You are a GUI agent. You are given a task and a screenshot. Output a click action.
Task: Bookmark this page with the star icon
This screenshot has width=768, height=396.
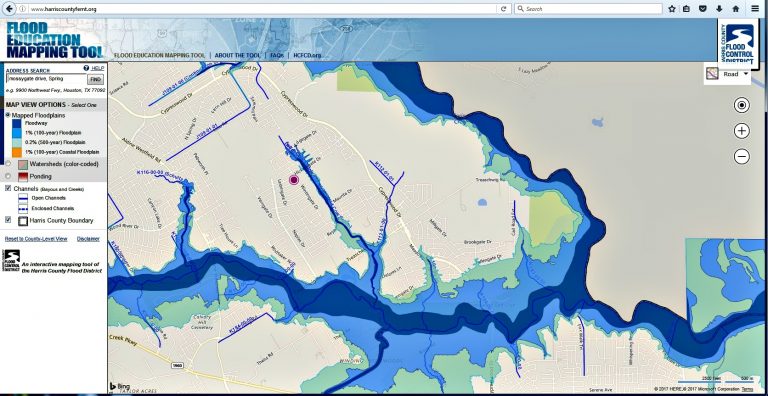tap(672, 9)
